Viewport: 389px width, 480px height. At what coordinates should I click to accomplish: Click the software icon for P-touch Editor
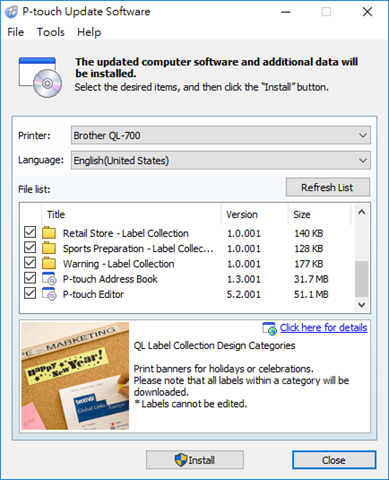click(49, 294)
